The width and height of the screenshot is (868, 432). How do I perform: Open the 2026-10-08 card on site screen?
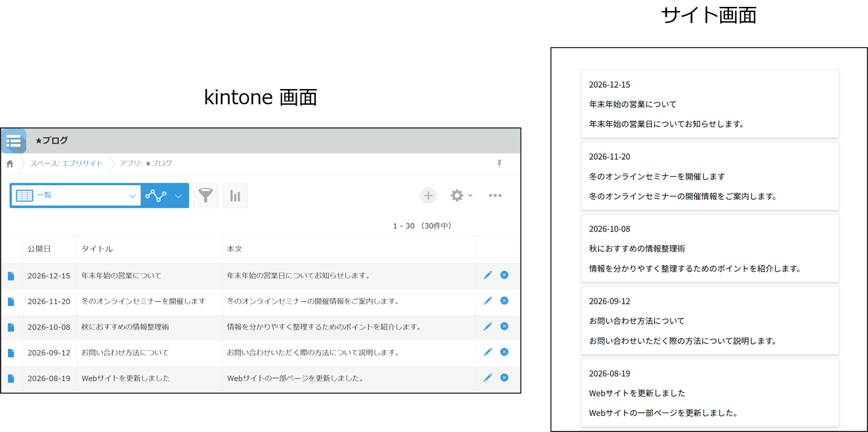coord(710,249)
